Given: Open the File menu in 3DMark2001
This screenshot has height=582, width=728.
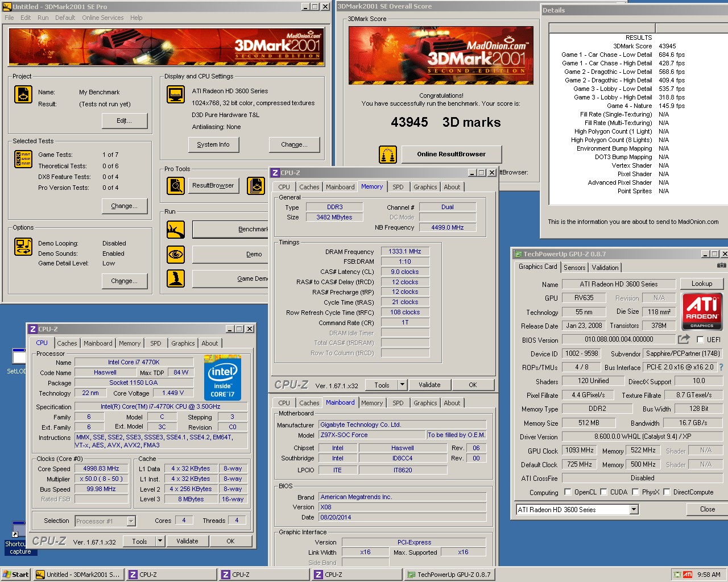Looking at the screenshot, I should coord(9,18).
